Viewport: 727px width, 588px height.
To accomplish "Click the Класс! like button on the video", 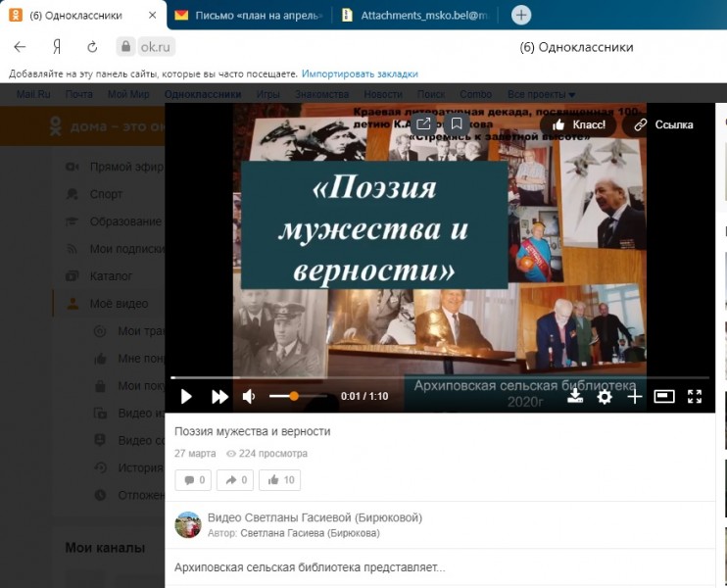I will coord(579,124).
